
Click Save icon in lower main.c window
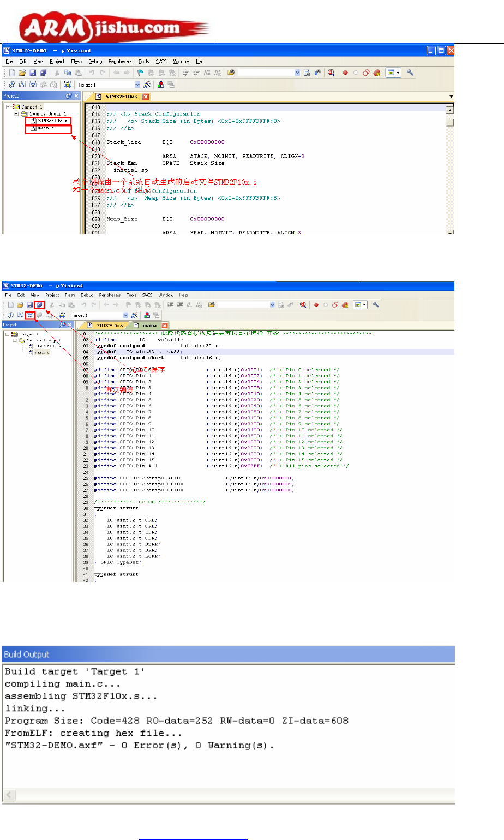pos(29,305)
